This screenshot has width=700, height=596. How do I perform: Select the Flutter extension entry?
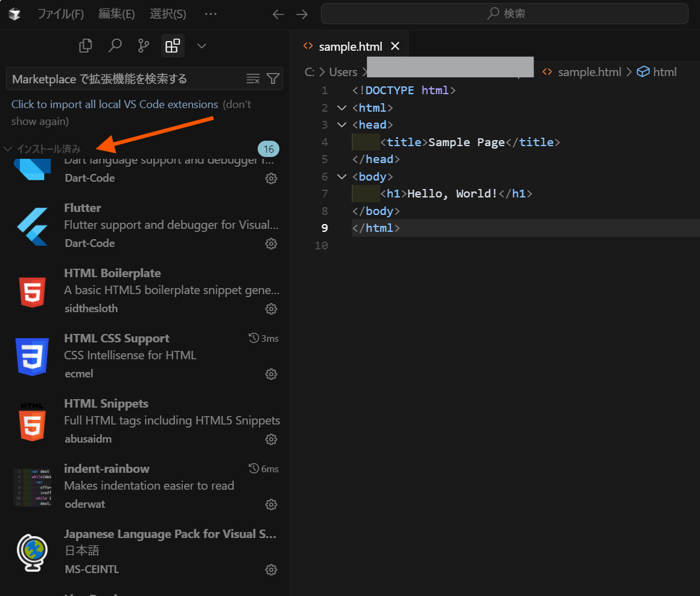(x=145, y=226)
